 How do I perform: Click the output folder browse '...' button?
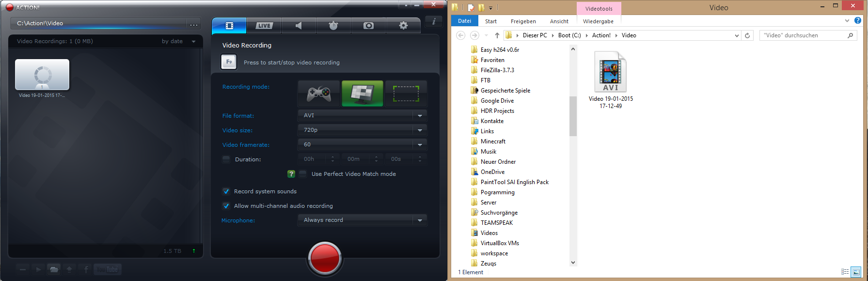point(194,24)
